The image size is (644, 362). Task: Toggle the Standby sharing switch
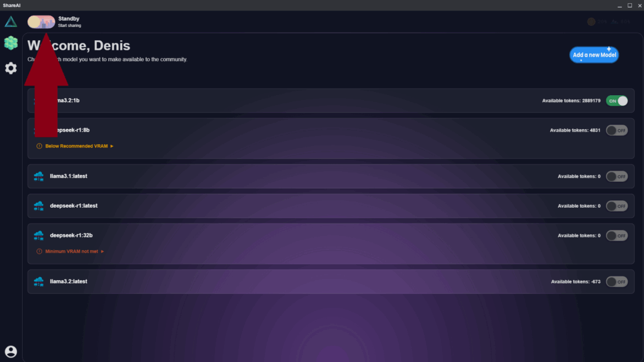[41, 22]
